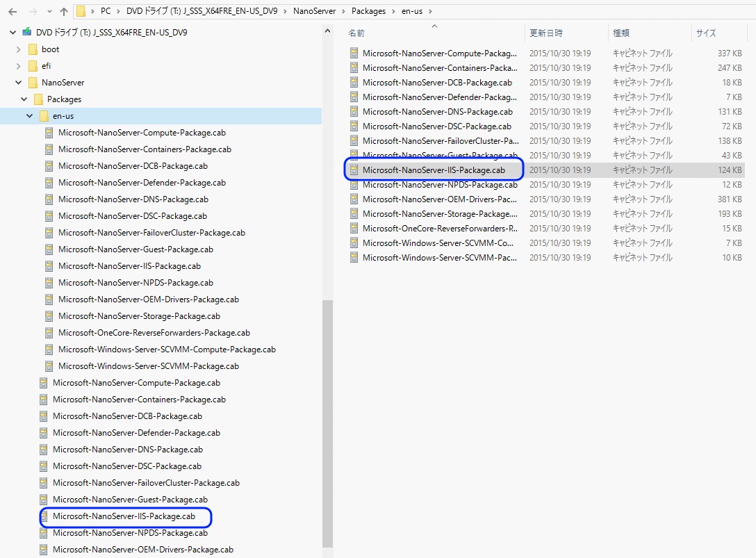Click the Packages folder icon in the tree
The height and width of the screenshot is (558, 756).
tap(39, 99)
